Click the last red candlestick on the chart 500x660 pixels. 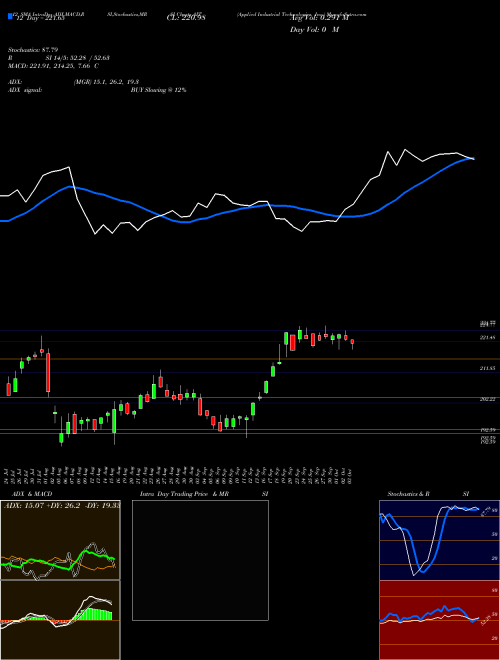pyautogui.click(x=352, y=343)
